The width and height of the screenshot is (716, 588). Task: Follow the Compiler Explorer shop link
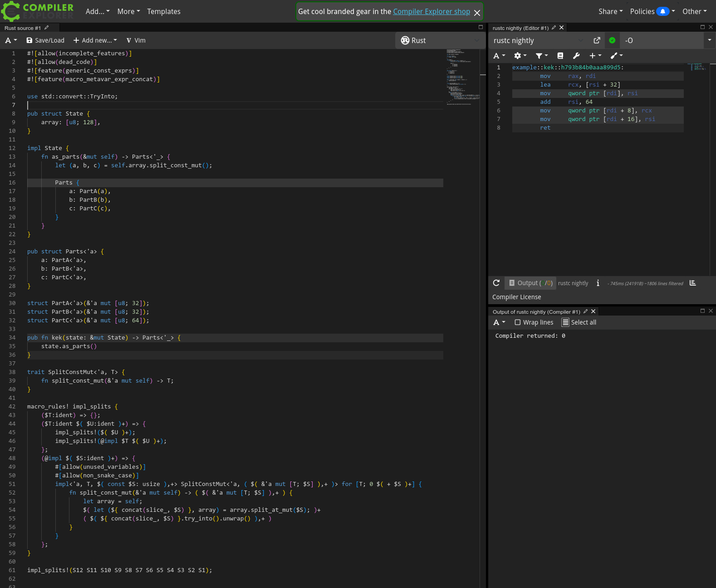(x=432, y=11)
